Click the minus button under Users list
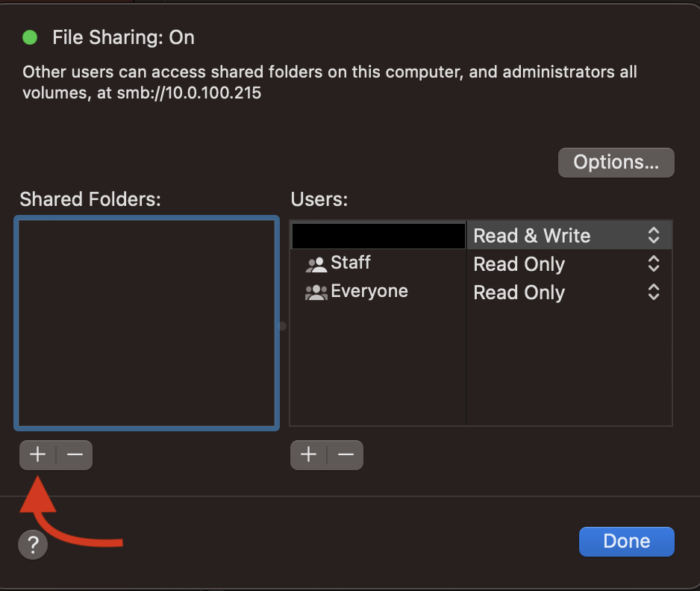The height and width of the screenshot is (591, 700). coord(346,454)
